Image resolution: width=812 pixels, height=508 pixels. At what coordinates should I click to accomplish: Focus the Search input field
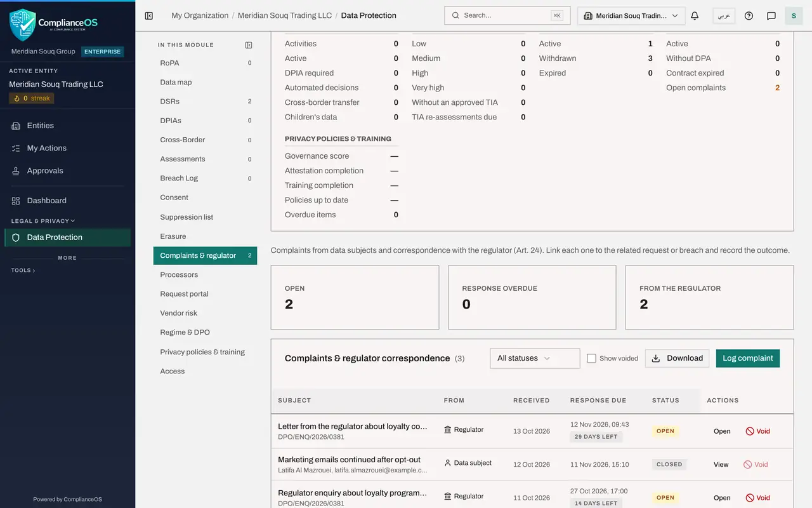pyautogui.click(x=507, y=15)
